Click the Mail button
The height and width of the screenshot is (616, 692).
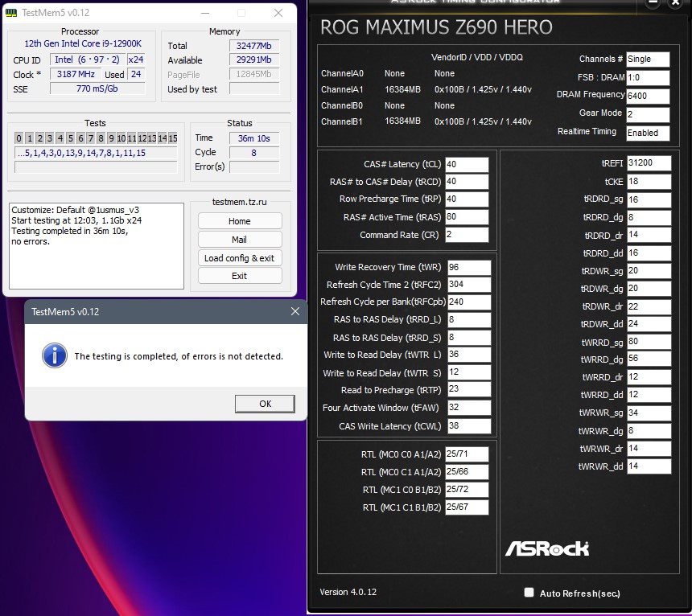pos(240,240)
